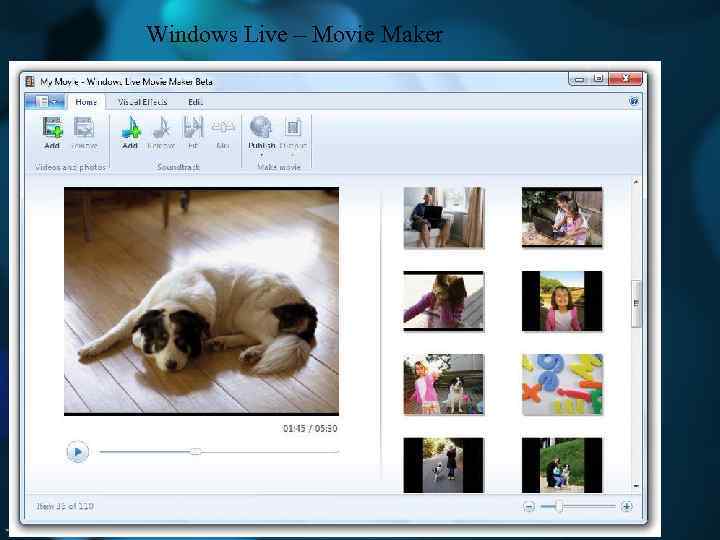This screenshot has width=720, height=540.
Task: Click Remove videos and photos icon
Action: pos(84,128)
